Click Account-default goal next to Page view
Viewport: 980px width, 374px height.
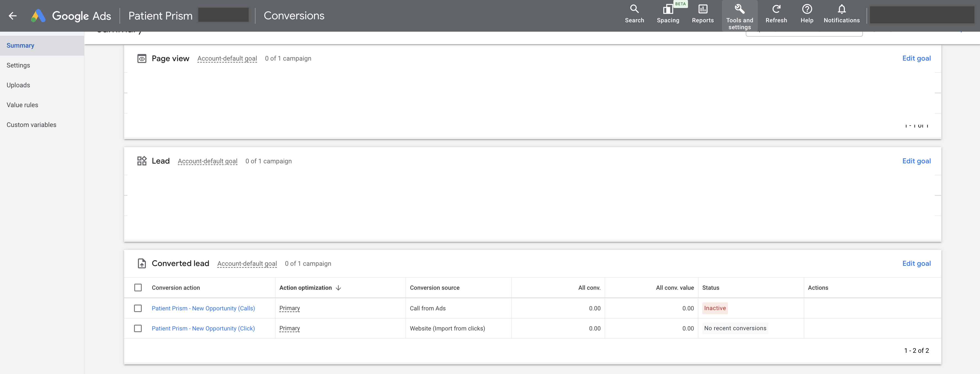(x=227, y=59)
